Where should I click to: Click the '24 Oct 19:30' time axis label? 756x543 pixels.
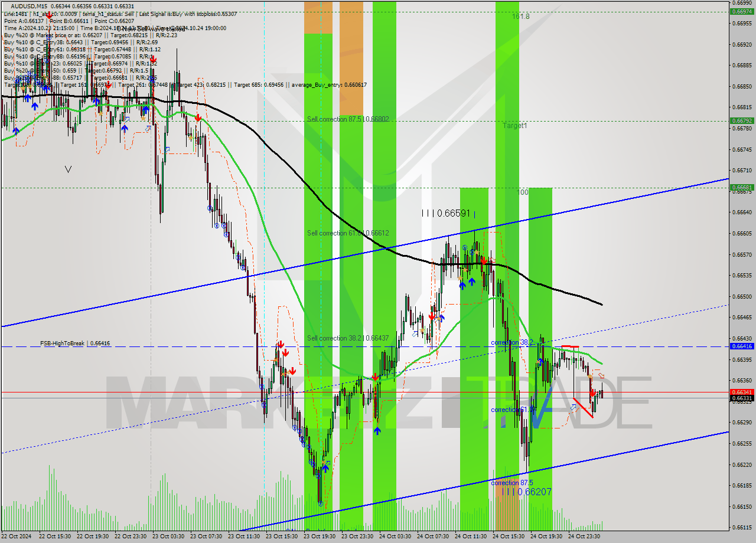point(546,537)
